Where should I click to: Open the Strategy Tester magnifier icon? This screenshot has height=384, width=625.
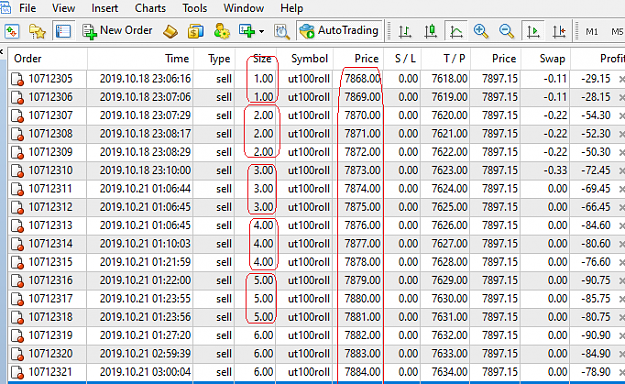click(282, 31)
